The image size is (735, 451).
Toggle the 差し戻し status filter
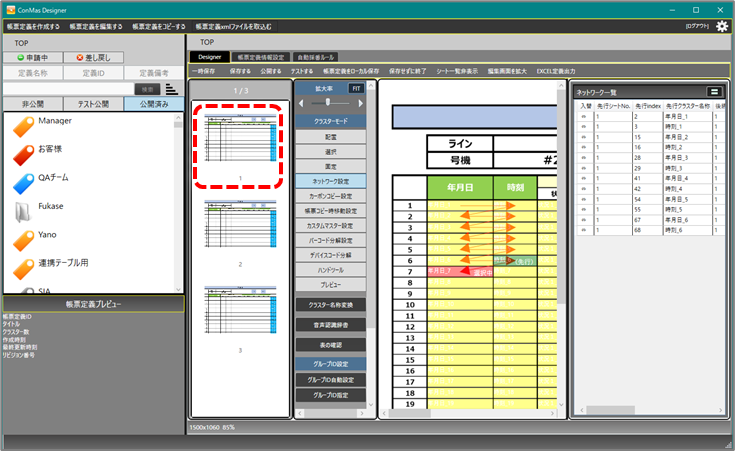pos(94,58)
